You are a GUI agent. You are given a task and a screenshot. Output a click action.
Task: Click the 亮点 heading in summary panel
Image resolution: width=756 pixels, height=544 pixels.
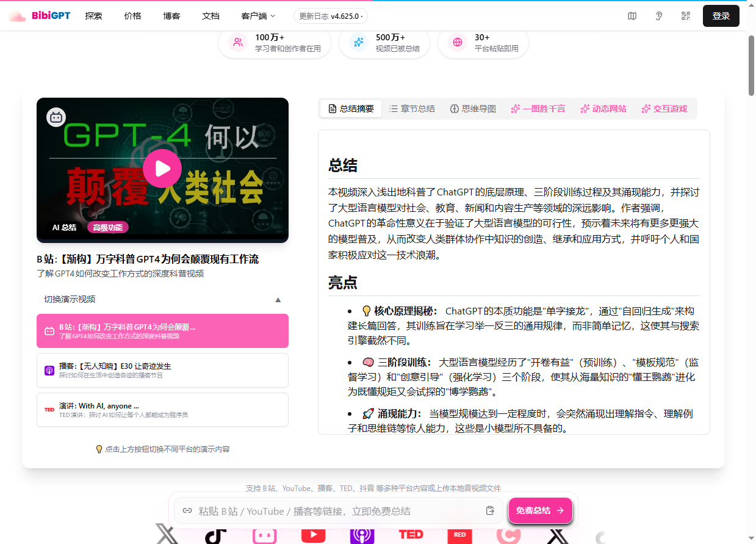[x=343, y=283]
